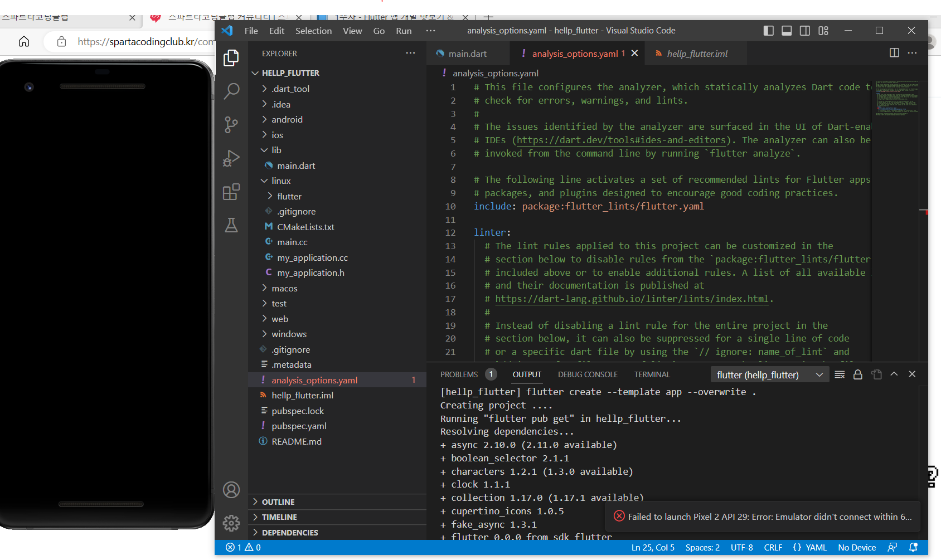Open the Edit menu
The image size is (941, 560).
277,31
